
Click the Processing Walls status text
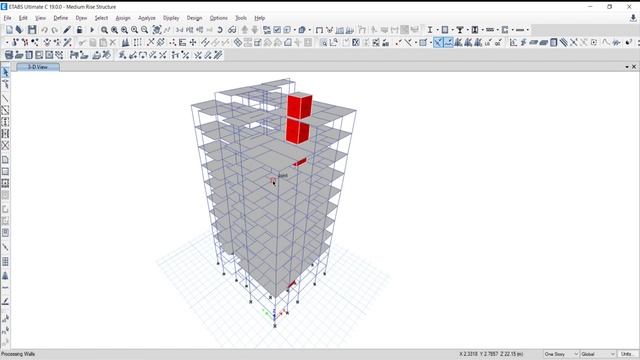pos(18,354)
